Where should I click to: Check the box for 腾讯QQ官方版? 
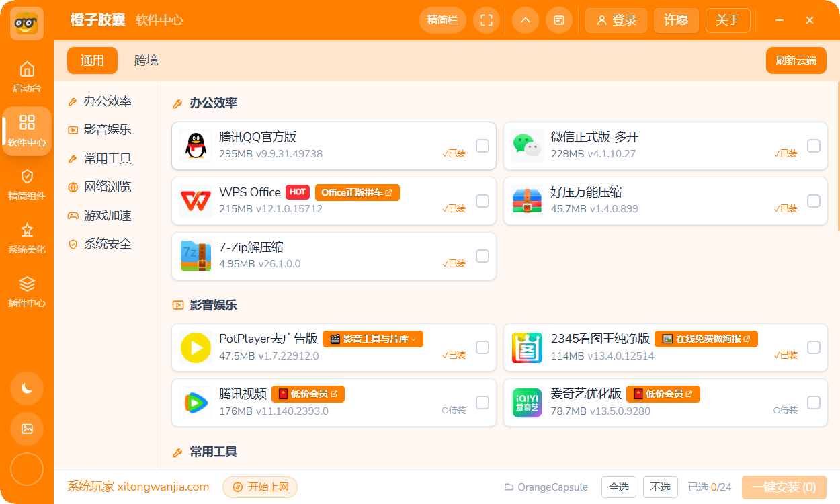point(482,145)
